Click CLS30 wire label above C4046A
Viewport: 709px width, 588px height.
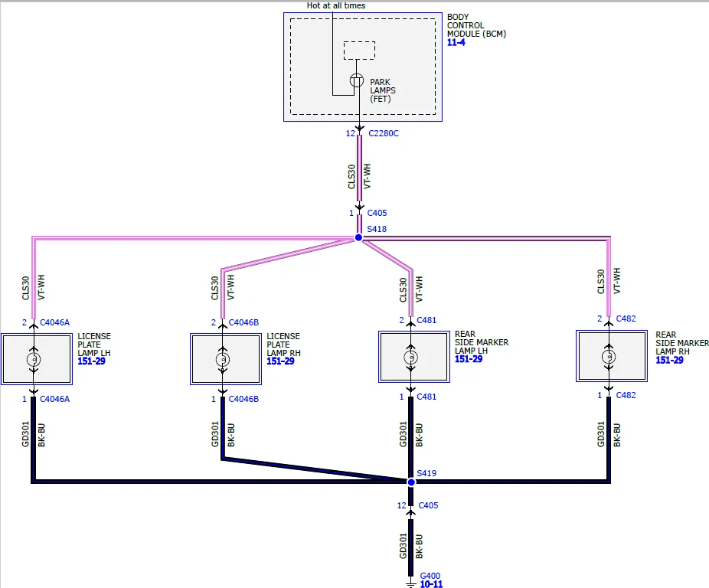(x=25, y=288)
